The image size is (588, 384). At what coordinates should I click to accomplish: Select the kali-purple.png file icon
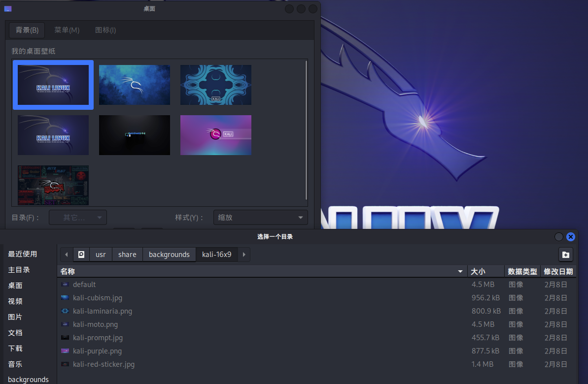(65, 351)
